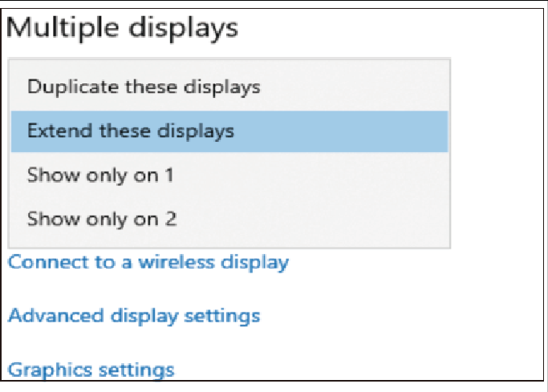The height and width of the screenshot is (392, 548).
Task: Click the number 1 in list
Action: 168,175
